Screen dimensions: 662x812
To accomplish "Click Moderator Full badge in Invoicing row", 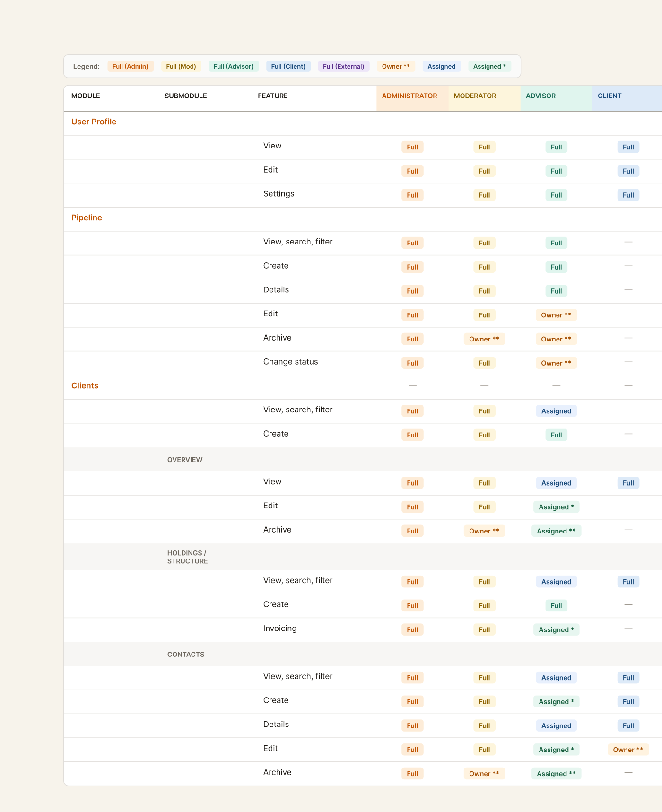I will [484, 629].
